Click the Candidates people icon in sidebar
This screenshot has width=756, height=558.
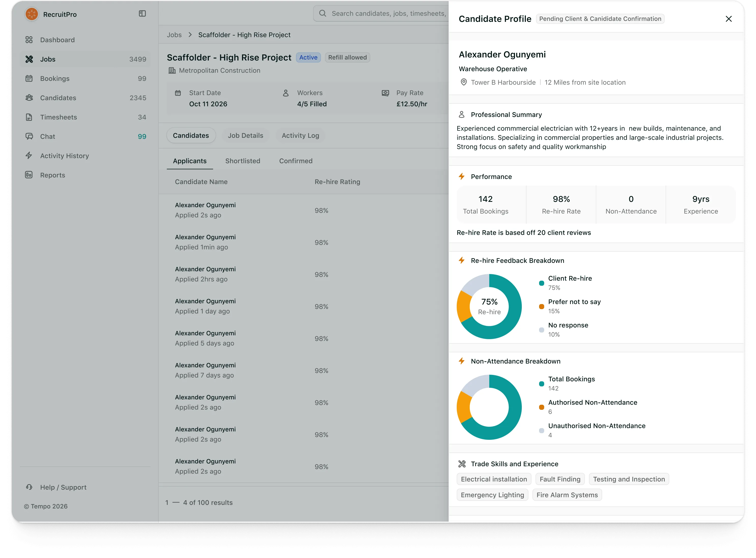tap(29, 98)
